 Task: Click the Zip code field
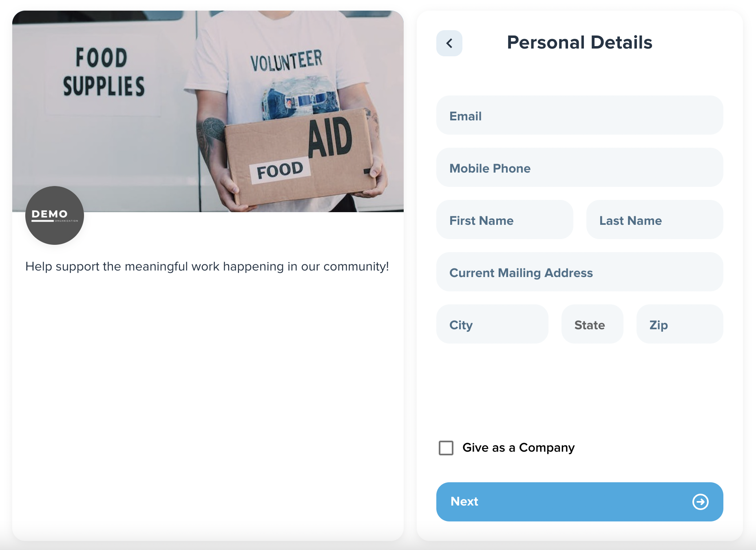click(679, 325)
